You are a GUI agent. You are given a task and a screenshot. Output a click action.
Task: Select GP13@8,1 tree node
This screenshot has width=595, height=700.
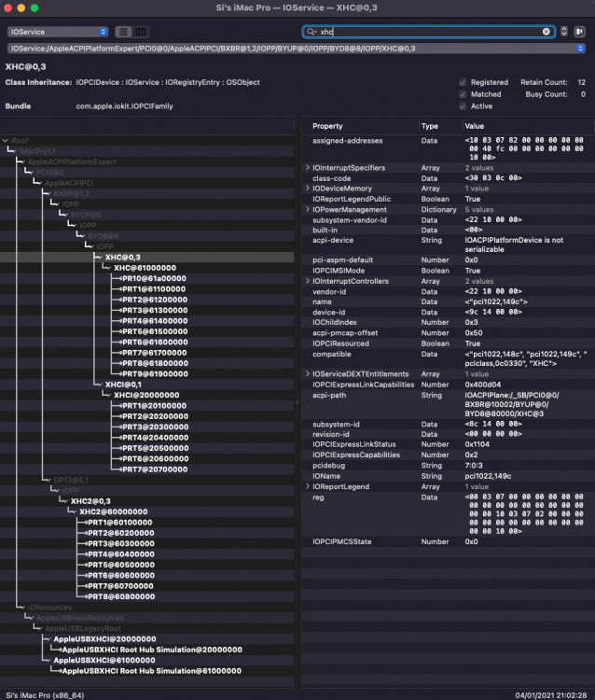(x=71, y=480)
